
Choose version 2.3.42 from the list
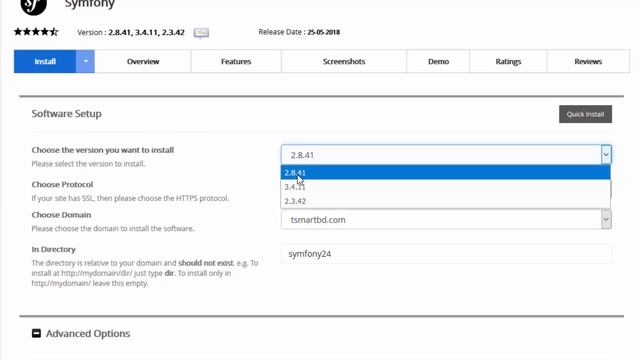pyautogui.click(x=445, y=201)
